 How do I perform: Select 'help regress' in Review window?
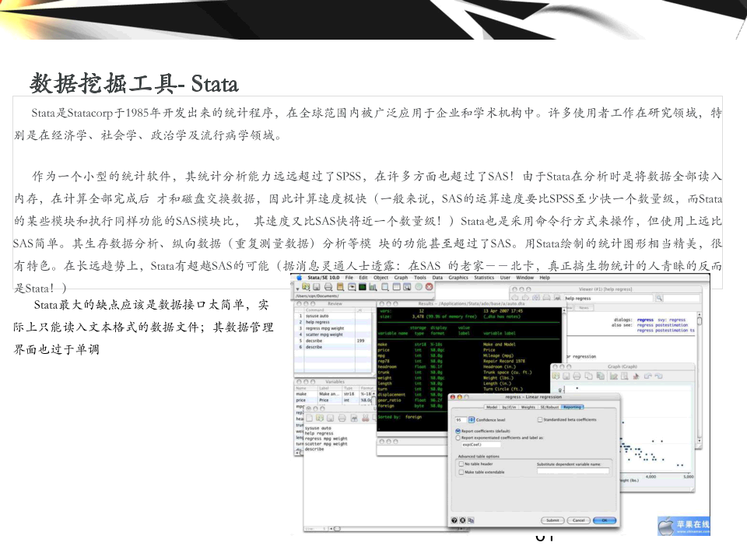click(x=334, y=322)
